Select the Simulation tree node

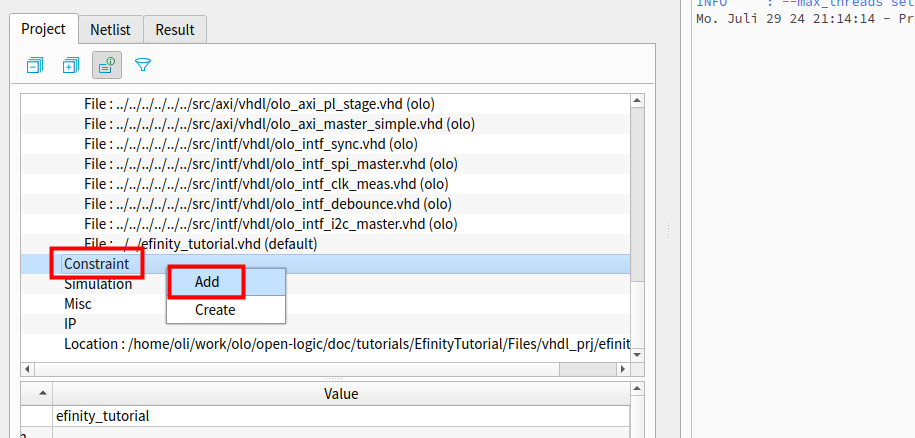point(98,284)
